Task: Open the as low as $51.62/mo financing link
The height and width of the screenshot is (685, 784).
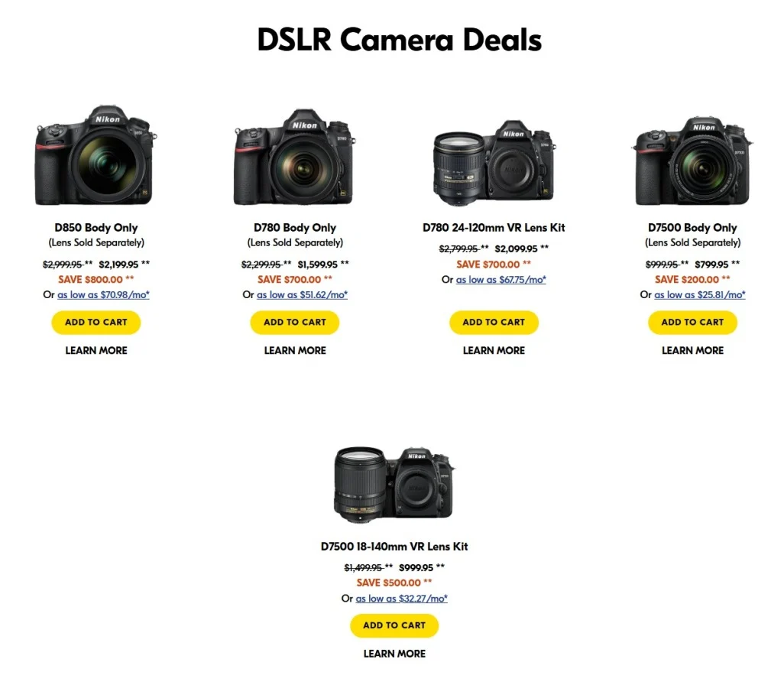Action: tap(302, 294)
